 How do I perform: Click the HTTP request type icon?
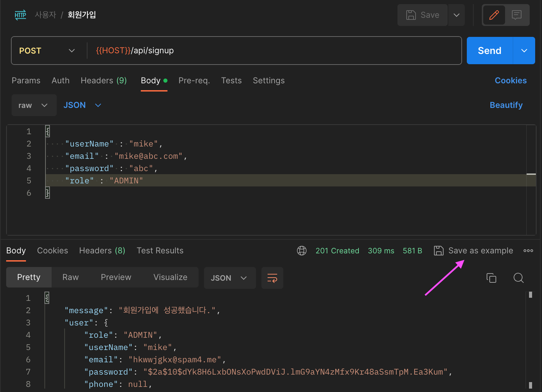click(21, 15)
